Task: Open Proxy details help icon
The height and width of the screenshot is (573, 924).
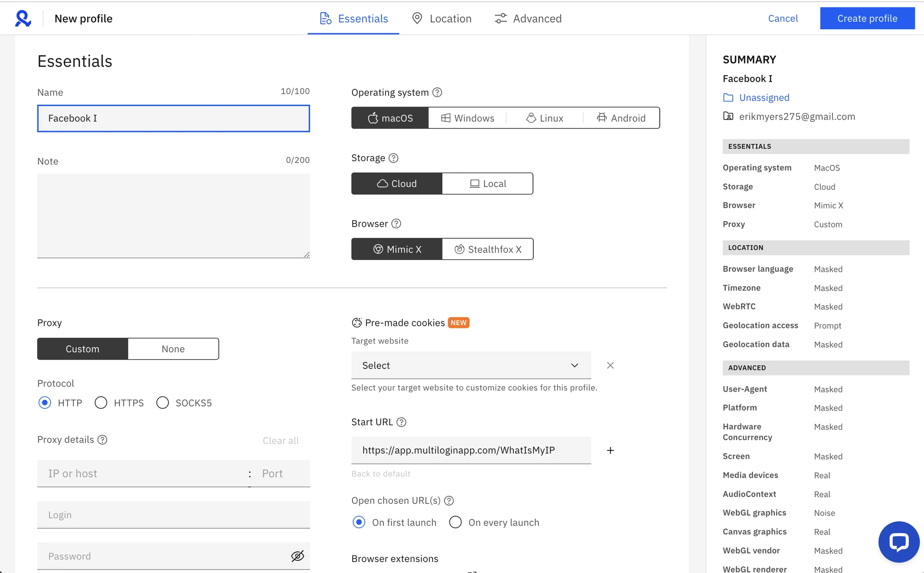Action: [x=102, y=440]
